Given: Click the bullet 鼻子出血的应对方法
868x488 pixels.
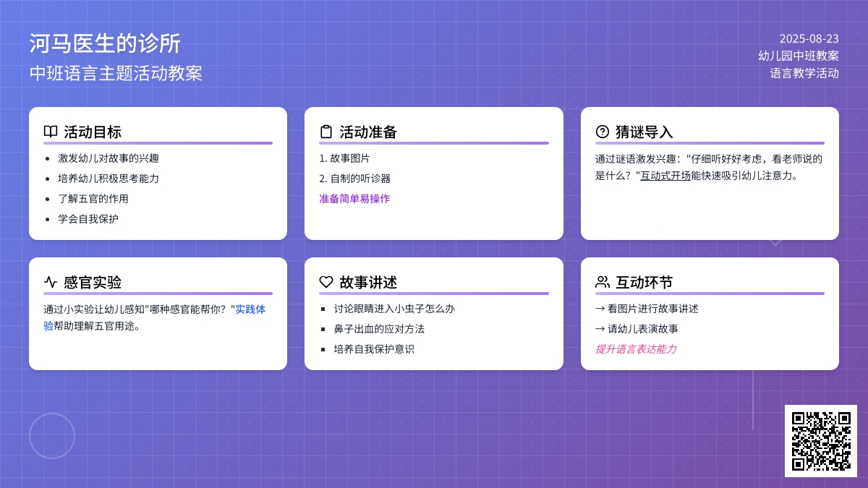Looking at the screenshot, I should [379, 328].
